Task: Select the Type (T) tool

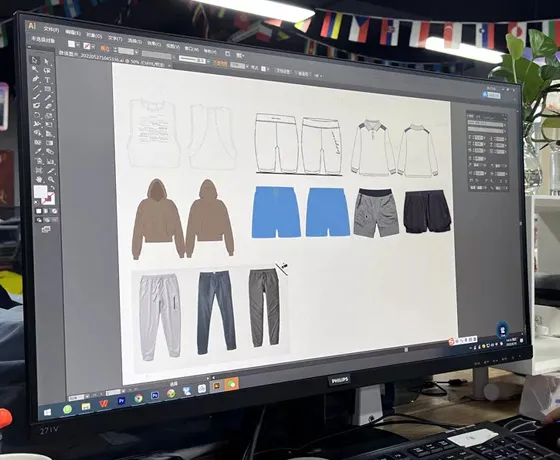Action: 48,80
